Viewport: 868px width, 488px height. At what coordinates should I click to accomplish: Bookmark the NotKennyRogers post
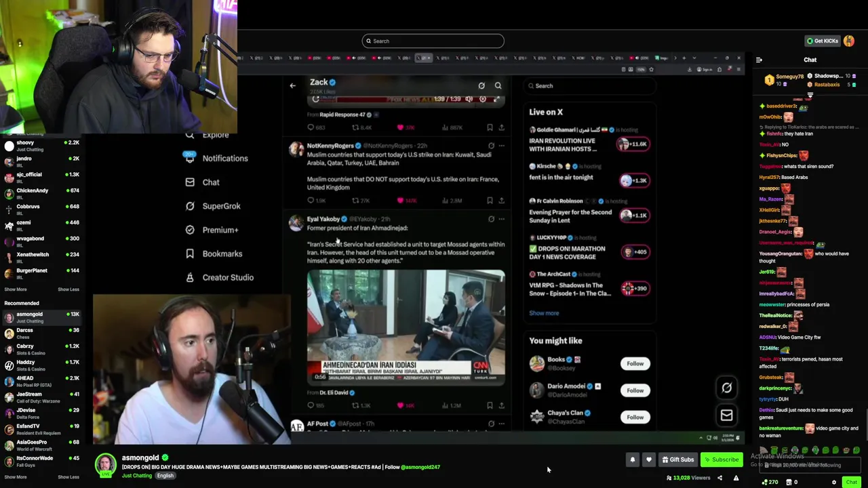(490, 201)
